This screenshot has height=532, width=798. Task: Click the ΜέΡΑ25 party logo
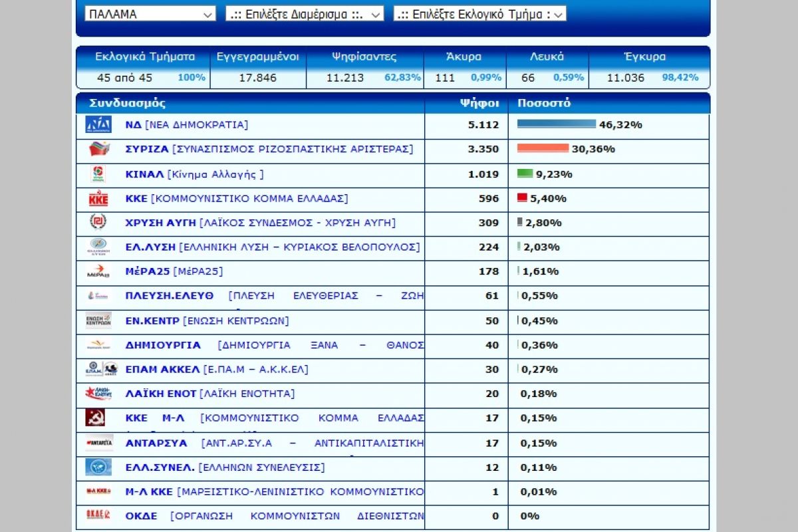pos(98,271)
